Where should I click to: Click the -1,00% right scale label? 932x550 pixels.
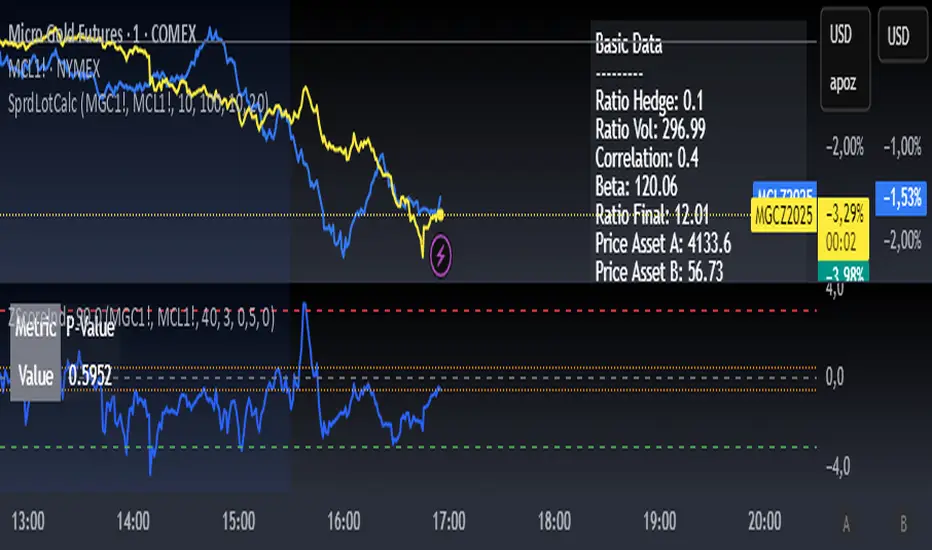pyautogui.click(x=902, y=146)
